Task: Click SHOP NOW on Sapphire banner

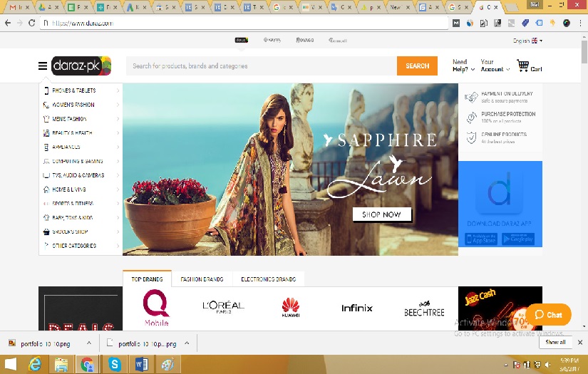Action: click(x=382, y=214)
